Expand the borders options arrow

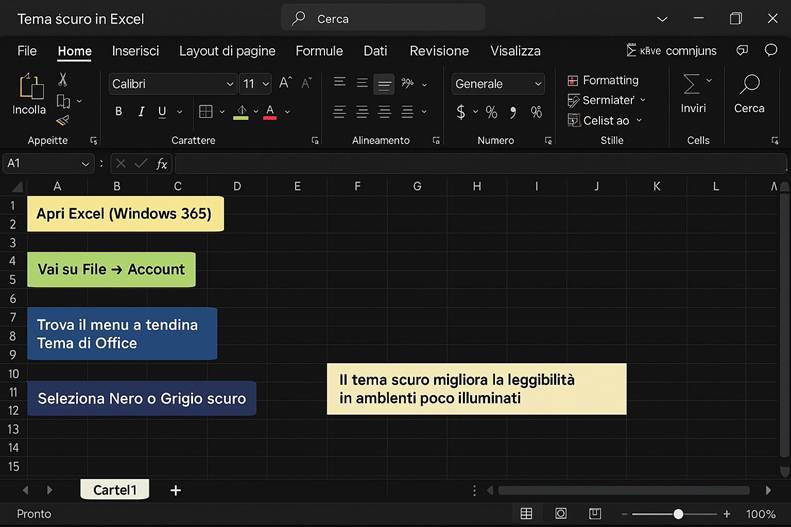pyautogui.click(x=222, y=111)
